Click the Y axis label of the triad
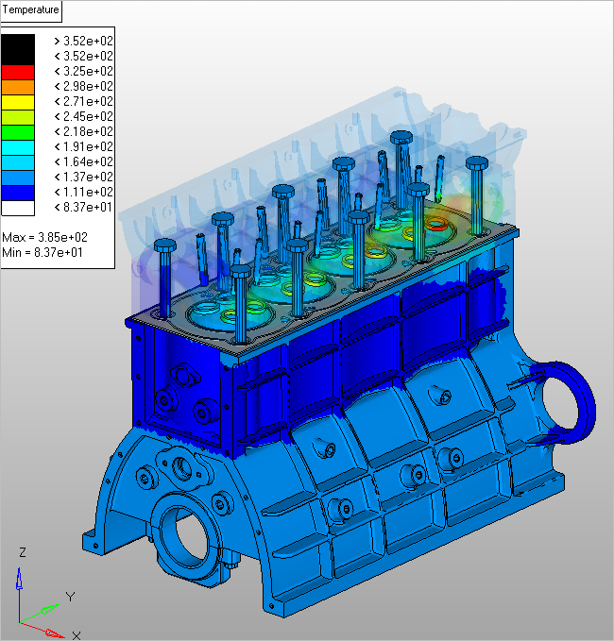Viewport: 614px width, 641px height. (70, 597)
